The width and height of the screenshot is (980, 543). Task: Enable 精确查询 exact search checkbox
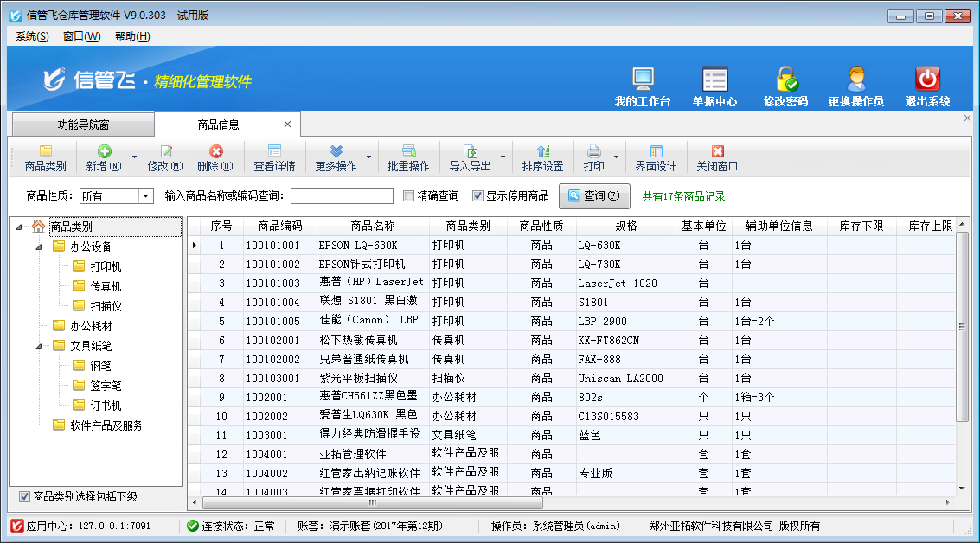(x=410, y=196)
